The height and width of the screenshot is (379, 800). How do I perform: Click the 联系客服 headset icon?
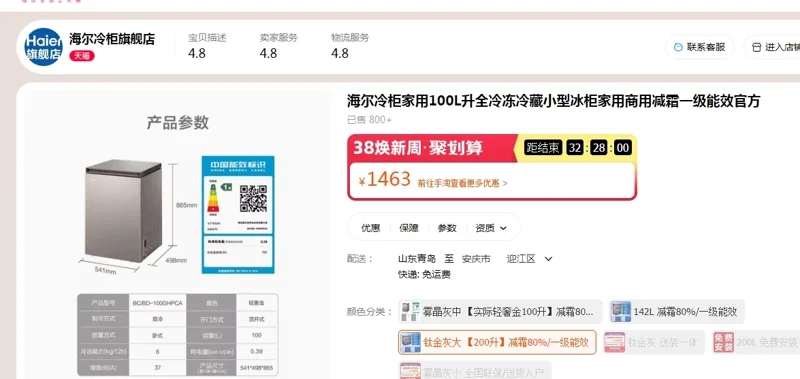pyautogui.click(x=678, y=47)
